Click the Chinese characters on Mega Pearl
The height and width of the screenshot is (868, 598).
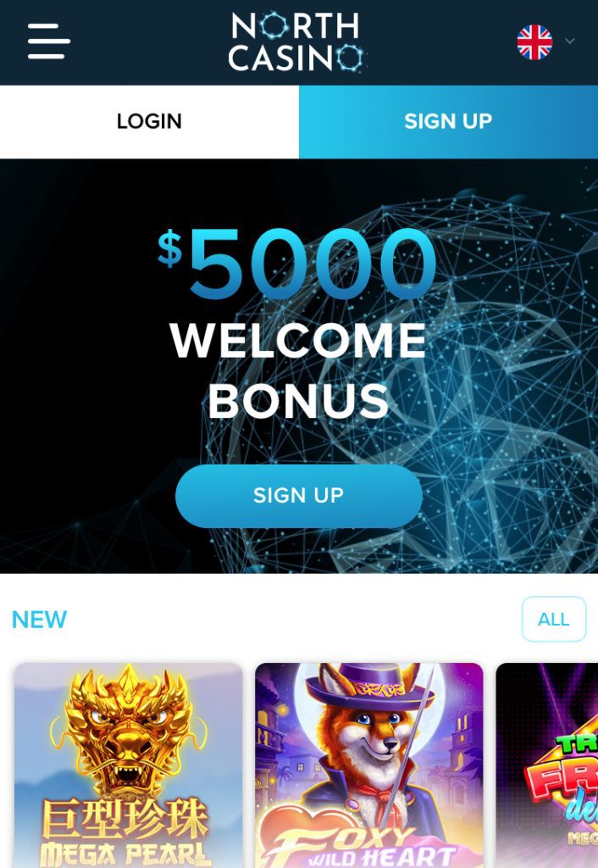pos(125,821)
